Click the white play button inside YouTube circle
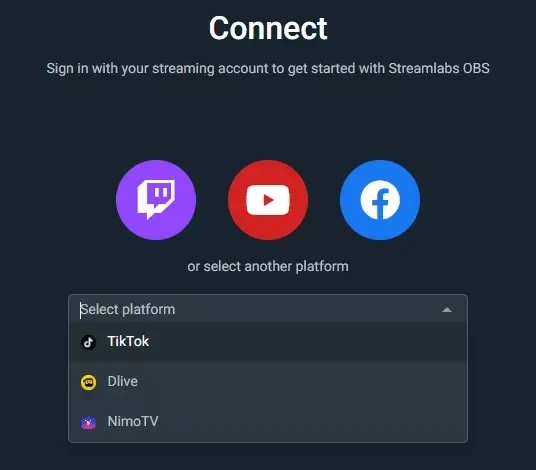 click(268, 200)
